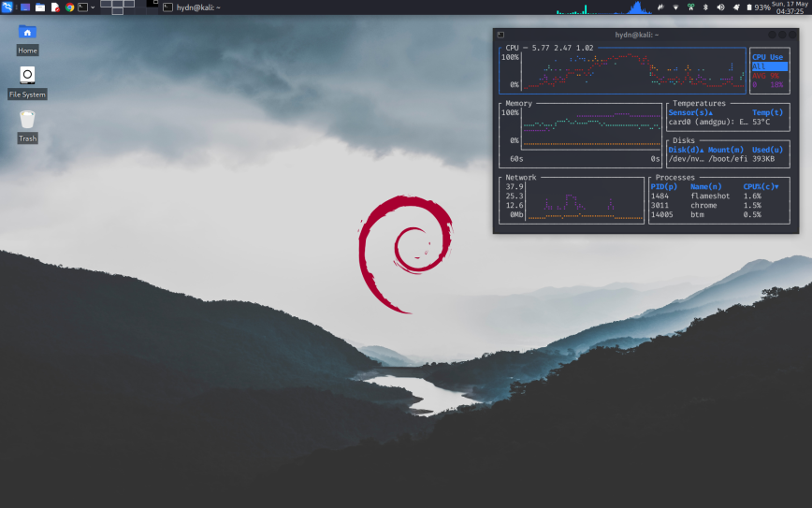This screenshot has height=508, width=812.
Task: Sort processes by Name(n) column header
Action: coord(706,186)
